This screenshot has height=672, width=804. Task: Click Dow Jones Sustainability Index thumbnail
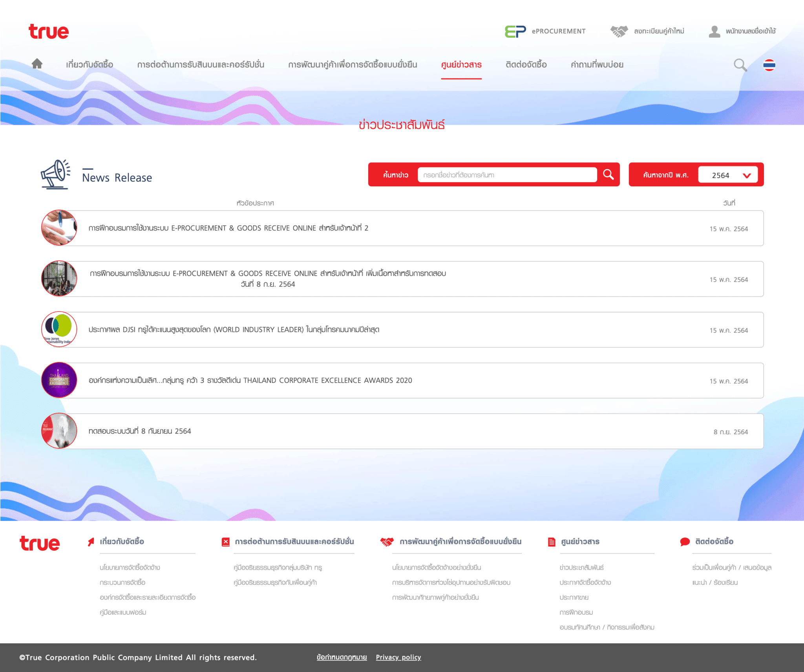pyautogui.click(x=59, y=330)
